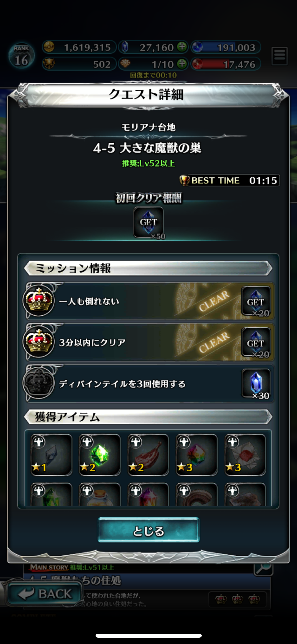
Task: Tap the gold coin currency 1,619,315
Action: pyautogui.click(x=79, y=47)
